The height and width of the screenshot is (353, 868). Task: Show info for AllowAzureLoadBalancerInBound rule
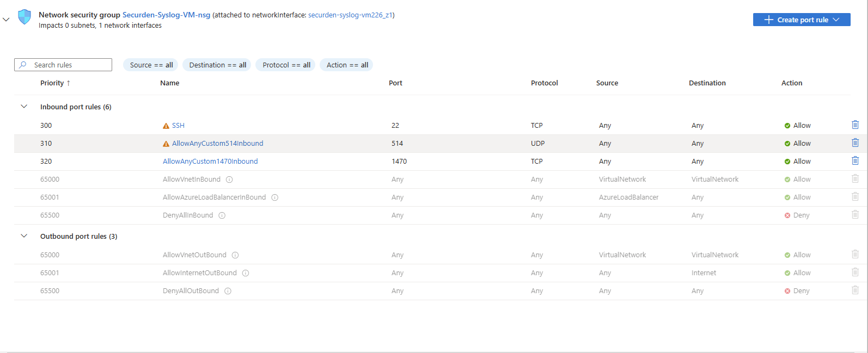click(x=275, y=197)
